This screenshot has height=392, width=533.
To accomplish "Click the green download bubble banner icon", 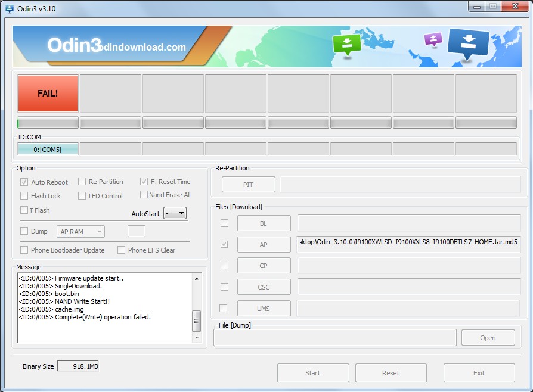I will point(347,44).
